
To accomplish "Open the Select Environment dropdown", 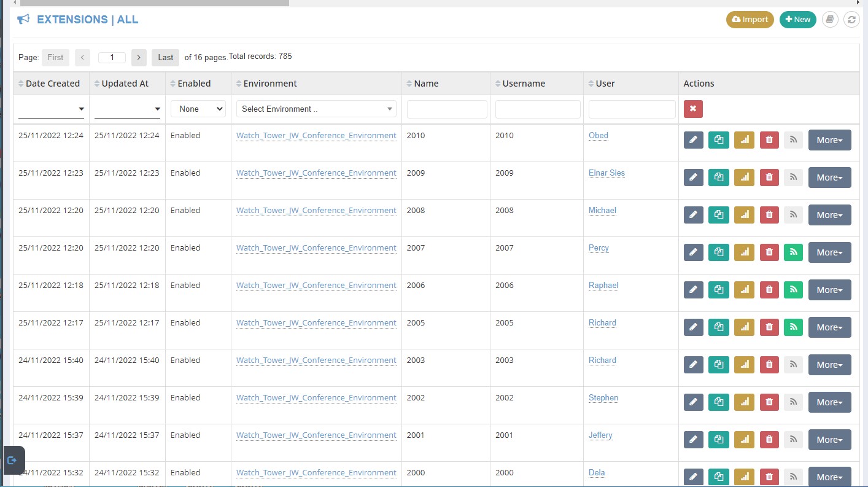I will click(x=316, y=109).
